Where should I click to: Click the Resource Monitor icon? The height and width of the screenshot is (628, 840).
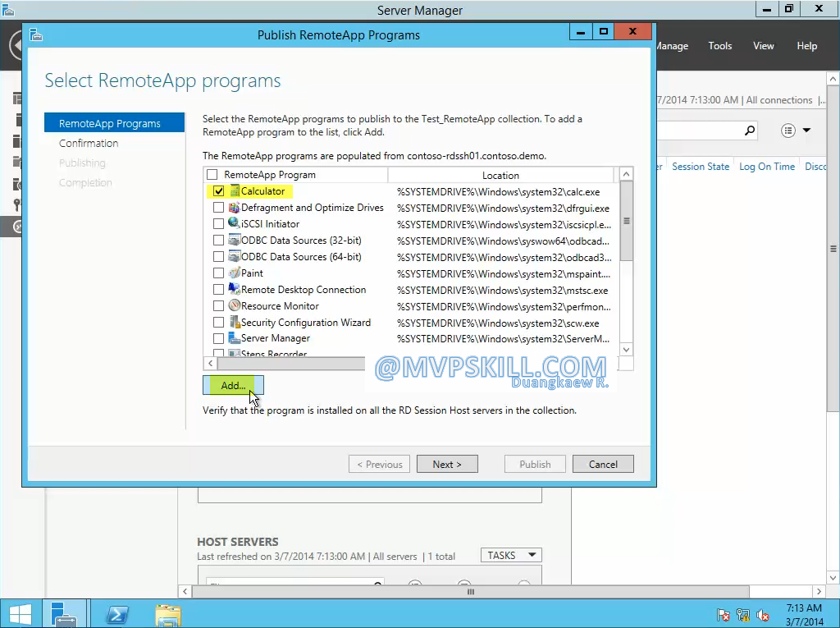coord(234,306)
